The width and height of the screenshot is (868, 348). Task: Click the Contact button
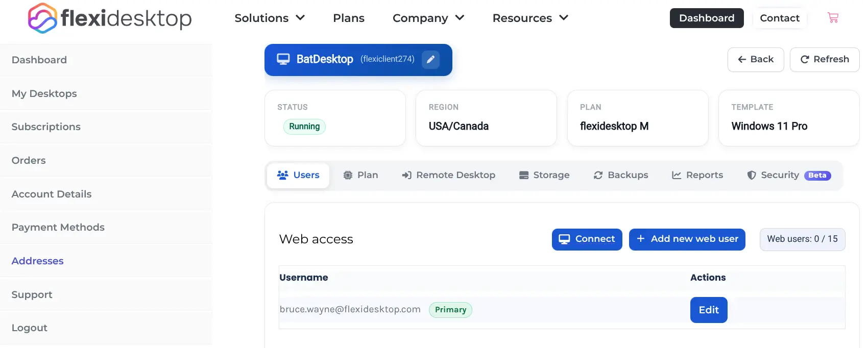(x=780, y=18)
